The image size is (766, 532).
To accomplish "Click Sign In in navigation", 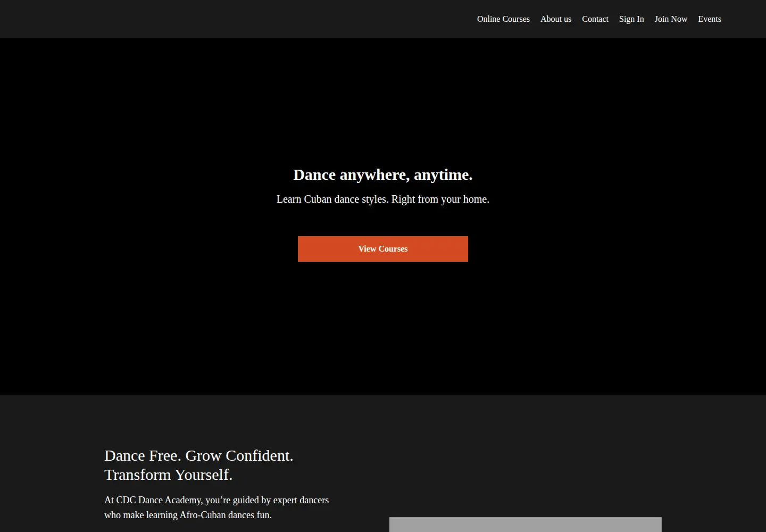I will (x=631, y=19).
